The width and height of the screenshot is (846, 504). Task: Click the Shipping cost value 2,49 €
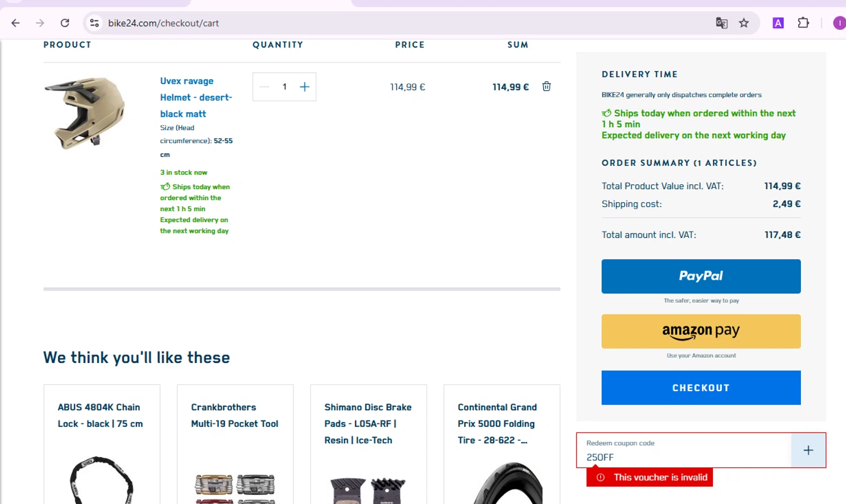point(786,204)
